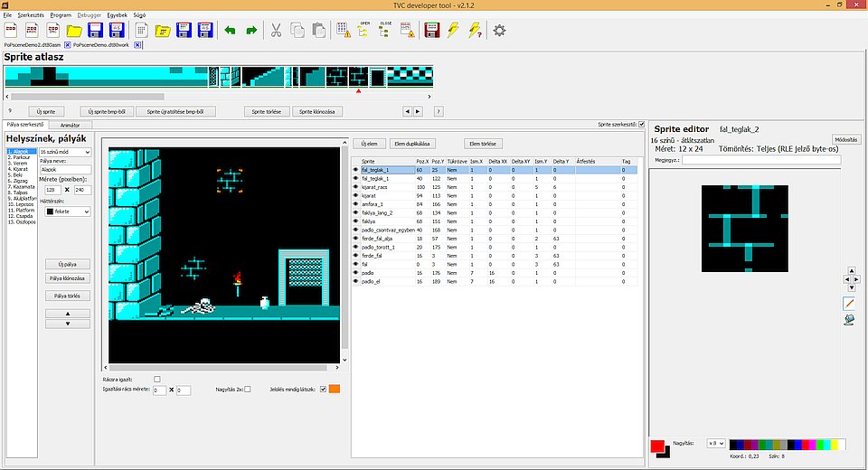Viewport: 868px width, 470px height.
Task: Select the pencil draw tool in Sprite editor
Action: click(849, 304)
